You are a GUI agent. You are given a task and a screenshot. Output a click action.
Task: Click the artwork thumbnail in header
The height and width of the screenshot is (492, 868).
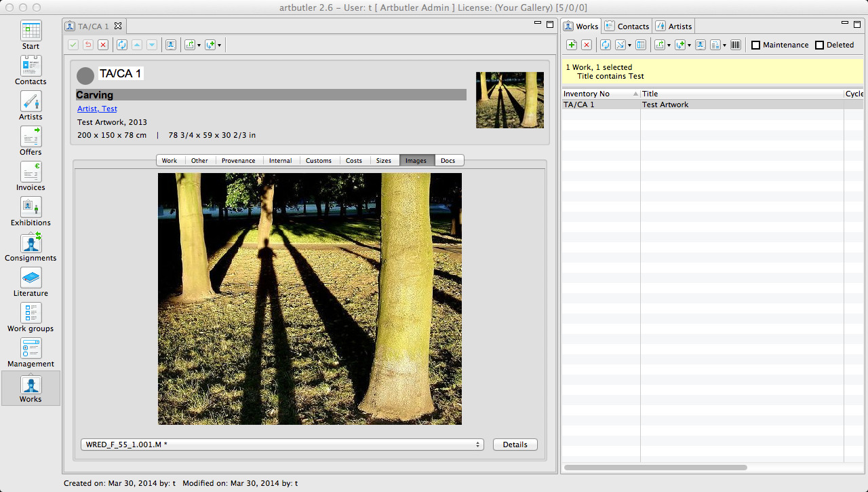coord(510,100)
